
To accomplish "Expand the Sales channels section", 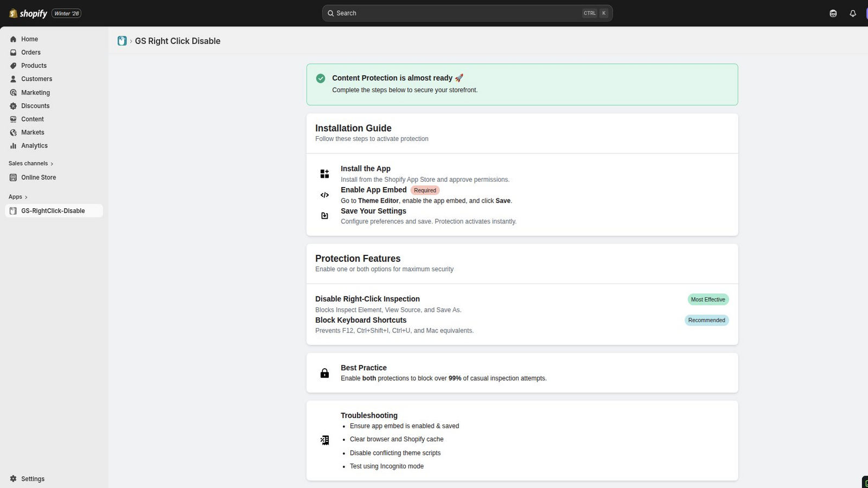I will [x=31, y=163].
